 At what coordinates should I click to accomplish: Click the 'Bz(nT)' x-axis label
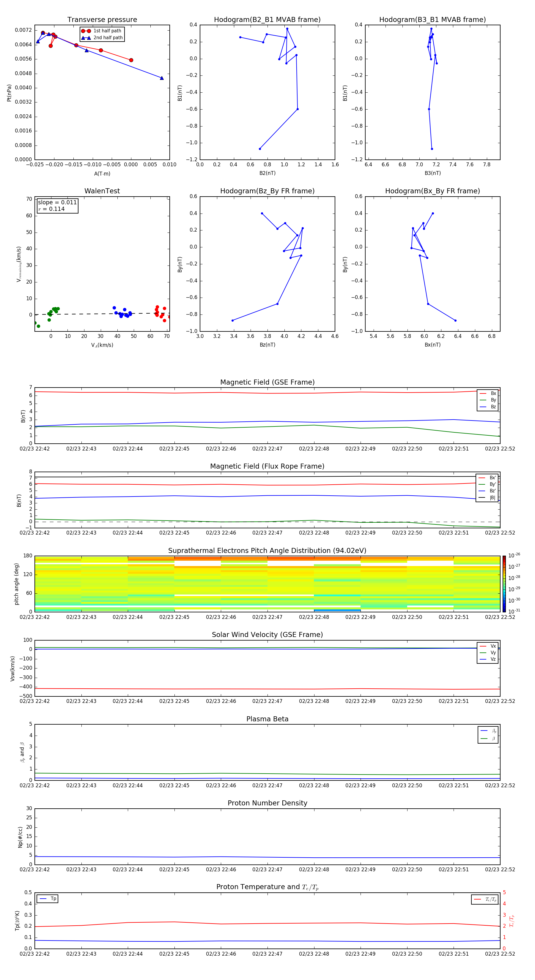(x=267, y=345)
